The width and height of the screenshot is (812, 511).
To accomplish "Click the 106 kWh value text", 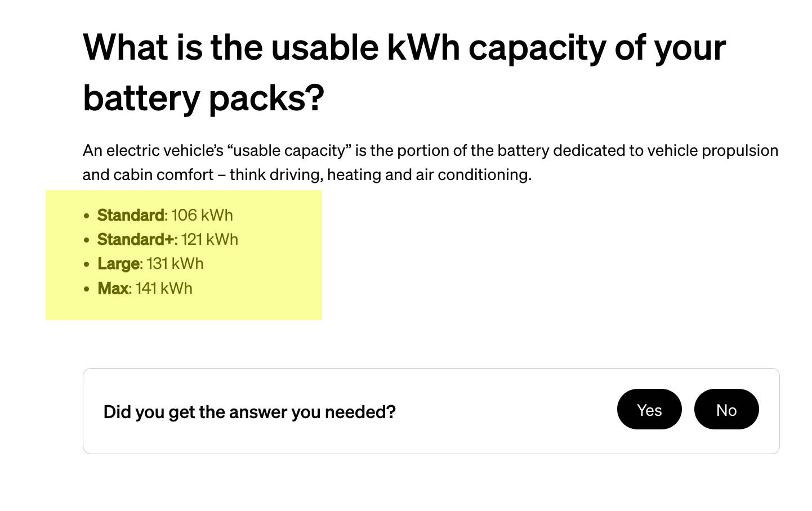I will click(202, 215).
